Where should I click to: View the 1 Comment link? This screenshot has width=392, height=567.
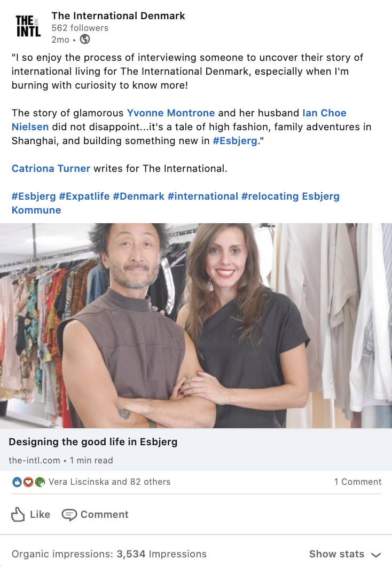point(358,482)
